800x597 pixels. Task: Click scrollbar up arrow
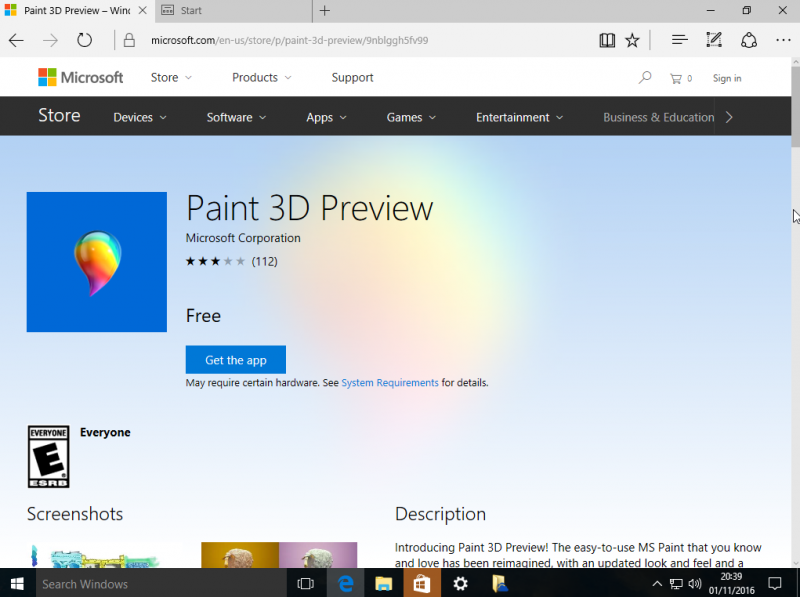click(795, 62)
